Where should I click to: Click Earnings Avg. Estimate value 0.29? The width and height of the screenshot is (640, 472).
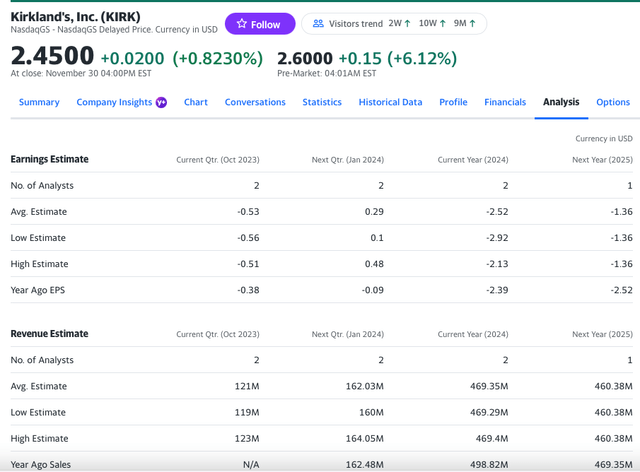[374, 212]
